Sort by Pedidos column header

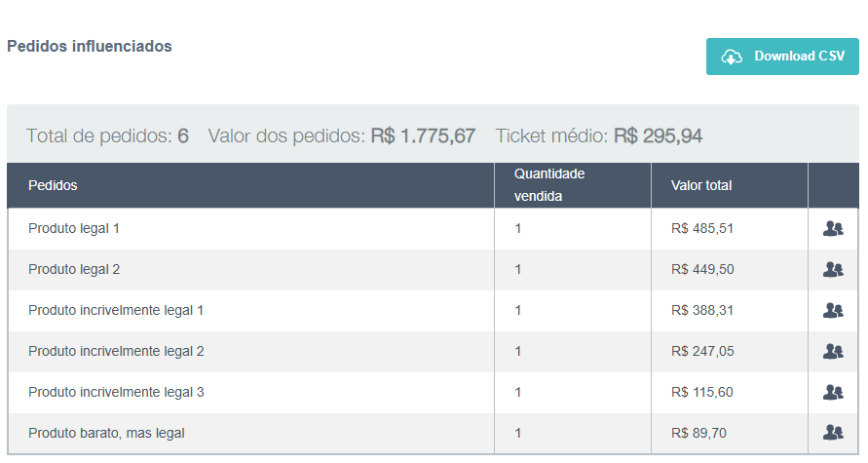coord(53,185)
